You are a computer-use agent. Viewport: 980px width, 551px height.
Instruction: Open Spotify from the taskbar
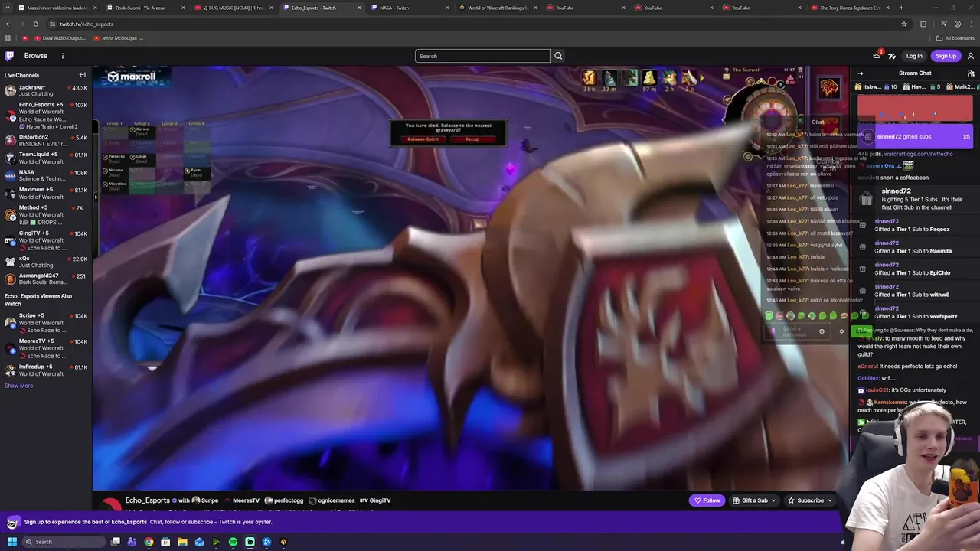[233, 542]
